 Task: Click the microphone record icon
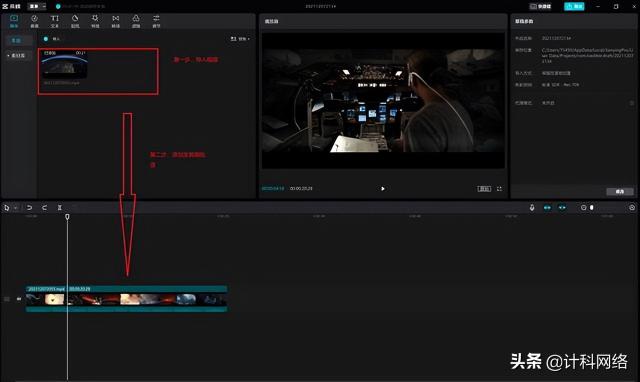click(x=532, y=208)
